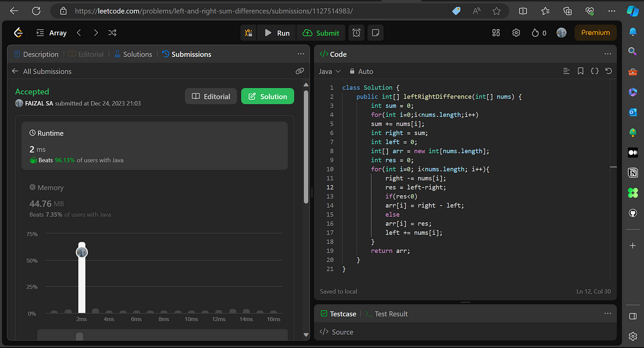Click the left panel vertical scrollbar
The image size is (644, 348).
306,147
